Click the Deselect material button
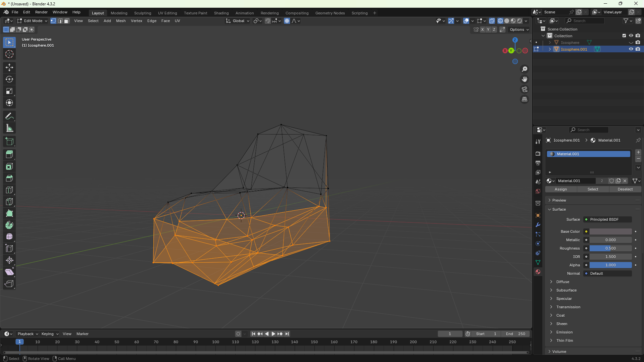 pos(625,189)
